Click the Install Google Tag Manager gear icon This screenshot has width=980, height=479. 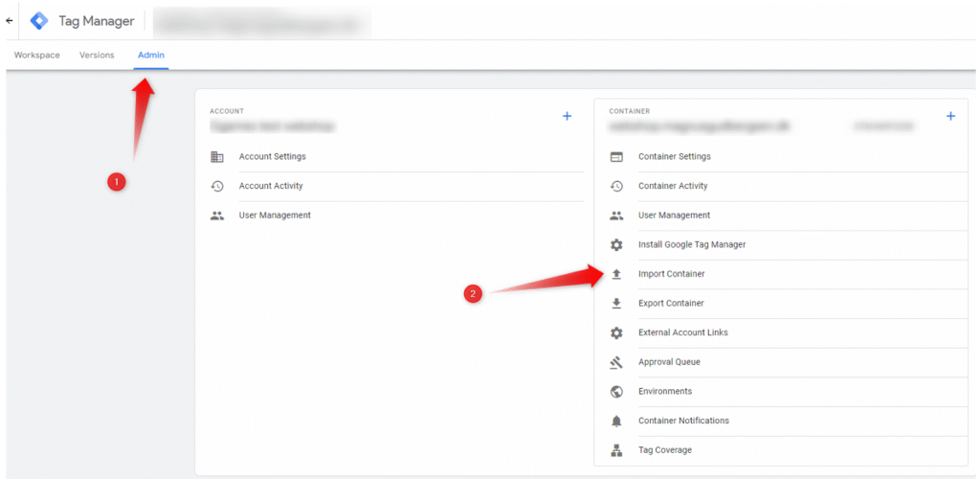coord(616,245)
